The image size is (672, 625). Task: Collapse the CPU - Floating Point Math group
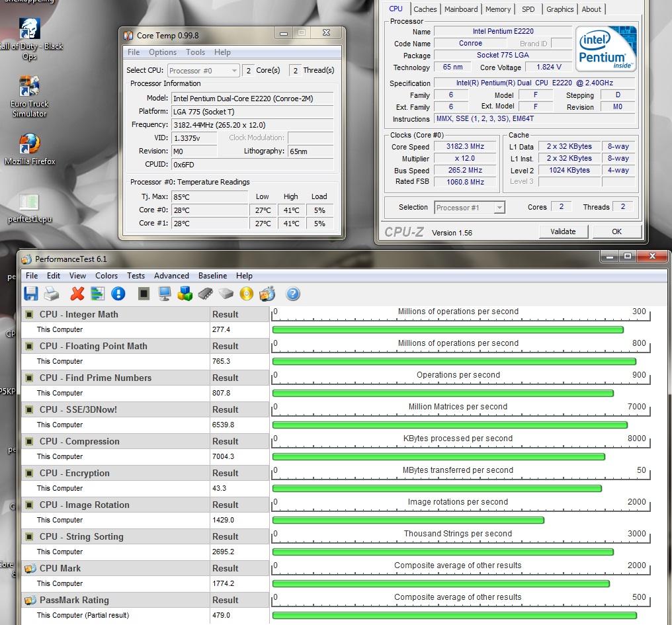(x=29, y=347)
